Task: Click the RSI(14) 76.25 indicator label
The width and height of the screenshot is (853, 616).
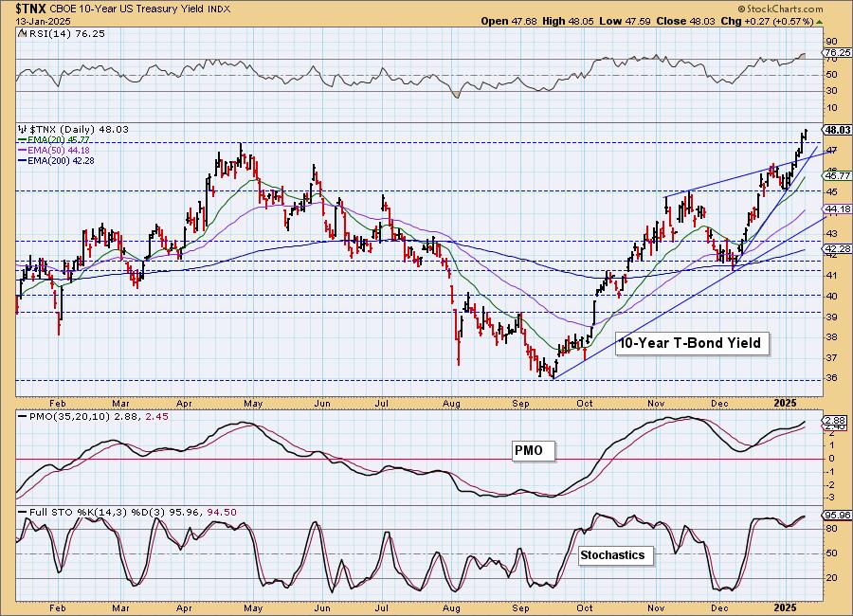Action: coord(65,33)
